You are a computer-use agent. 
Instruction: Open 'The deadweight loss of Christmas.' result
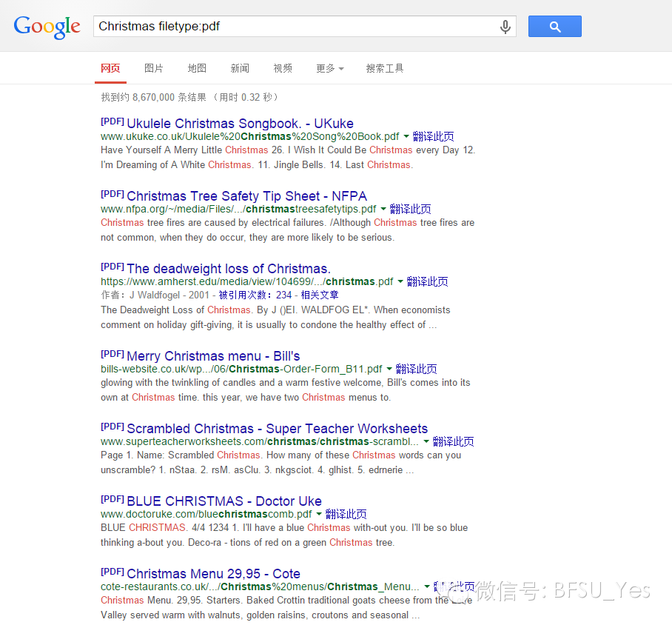point(229,269)
